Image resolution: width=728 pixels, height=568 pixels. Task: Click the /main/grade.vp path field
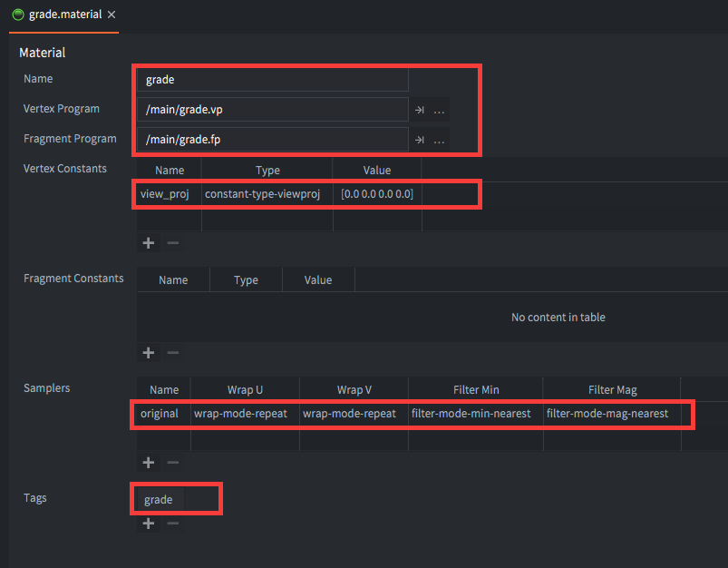(272, 110)
